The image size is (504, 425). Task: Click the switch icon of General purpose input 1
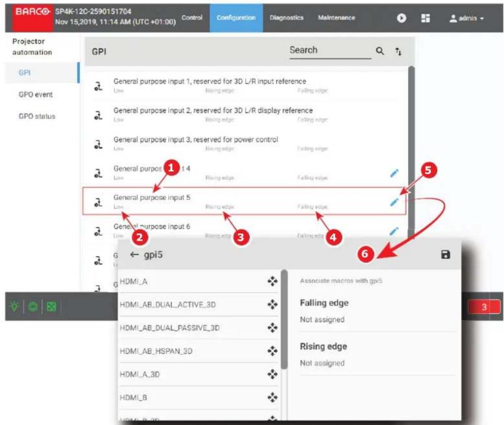click(x=98, y=86)
